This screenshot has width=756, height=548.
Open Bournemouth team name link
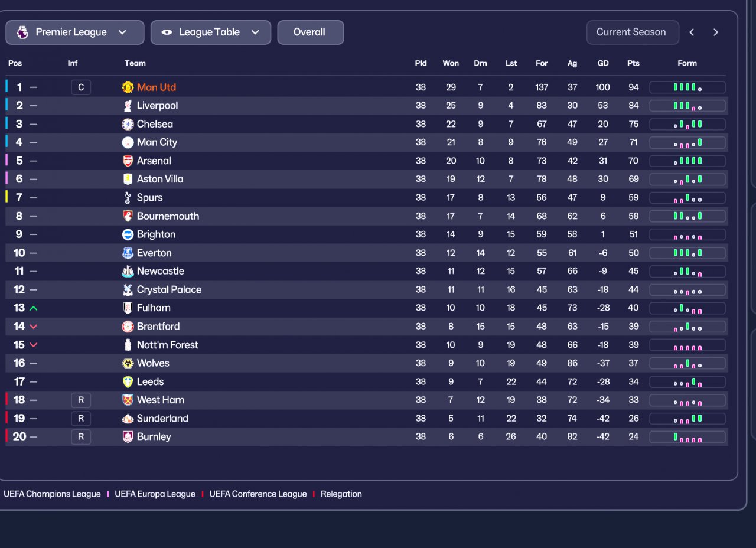168,216
